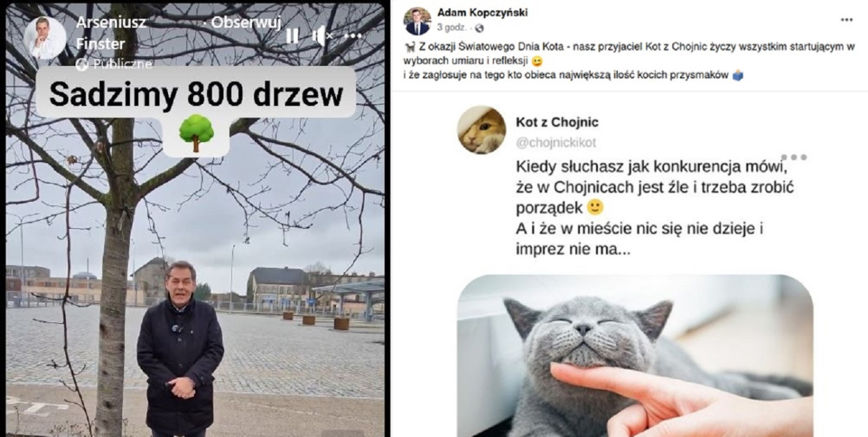Pause the Arseniusz Finster story video
This screenshot has width=868, height=437.
point(292,35)
